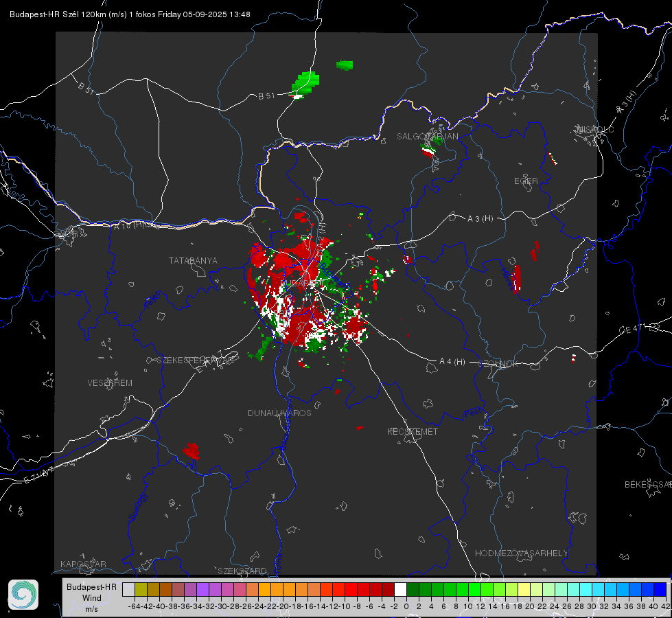The height and width of the screenshot is (618, 672).
Task: Click the Pest county label in blue
Action: 472,413
